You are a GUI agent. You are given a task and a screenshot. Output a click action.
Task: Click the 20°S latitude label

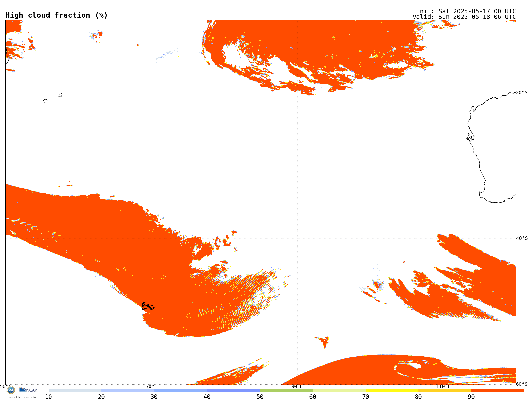point(522,93)
